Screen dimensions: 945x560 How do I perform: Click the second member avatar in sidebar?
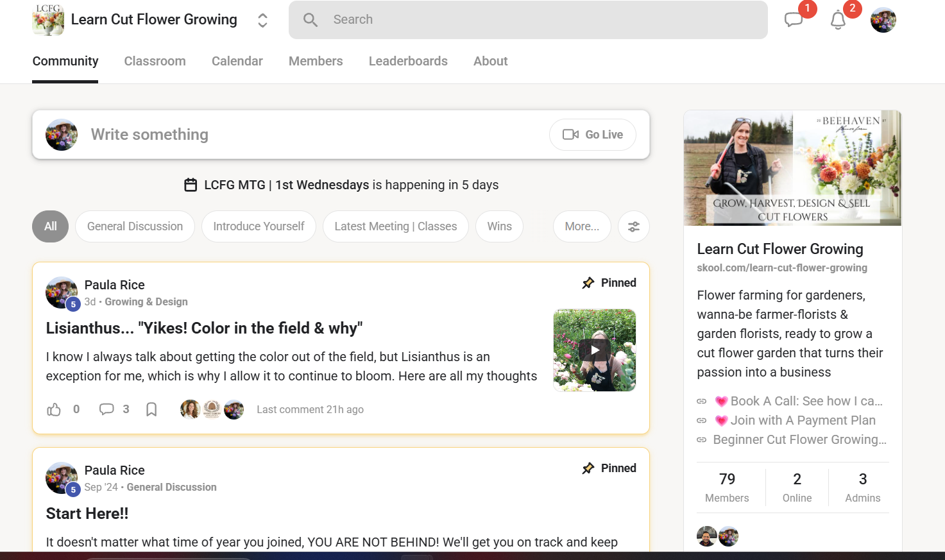coord(729,536)
